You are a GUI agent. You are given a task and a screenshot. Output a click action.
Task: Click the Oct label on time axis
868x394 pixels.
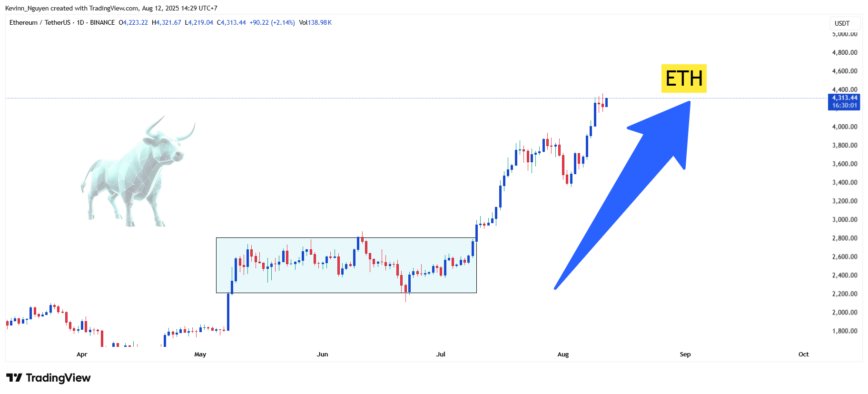tap(804, 355)
